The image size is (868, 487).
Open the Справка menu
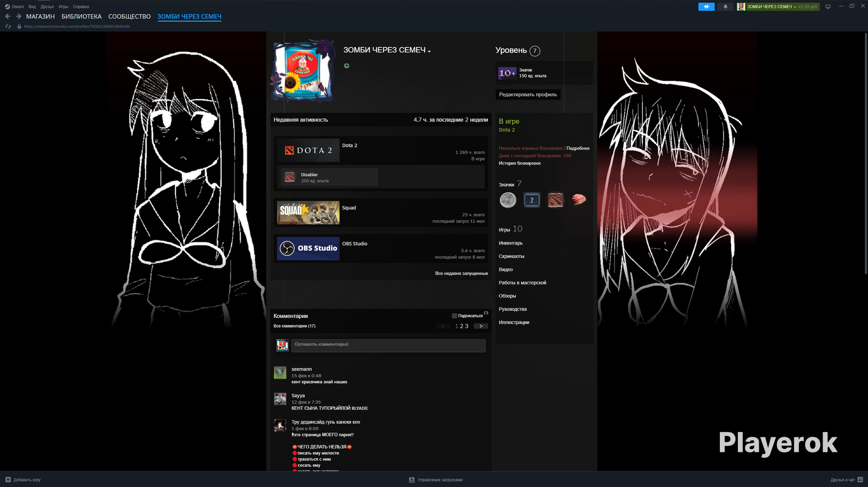(x=81, y=7)
